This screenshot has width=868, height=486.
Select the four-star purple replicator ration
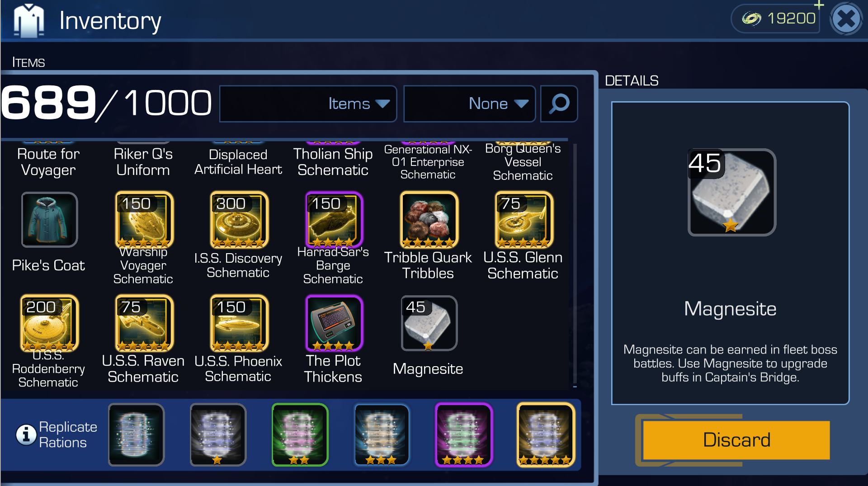pos(463,435)
